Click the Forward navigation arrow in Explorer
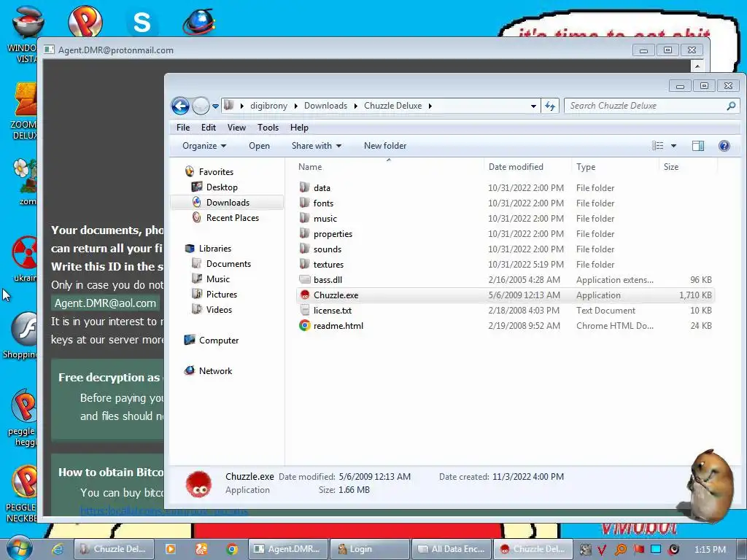This screenshot has width=747, height=560. pyautogui.click(x=201, y=106)
